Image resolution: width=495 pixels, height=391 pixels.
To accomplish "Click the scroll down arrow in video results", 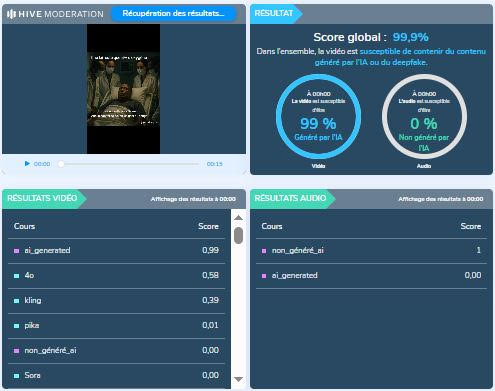I will point(238,379).
